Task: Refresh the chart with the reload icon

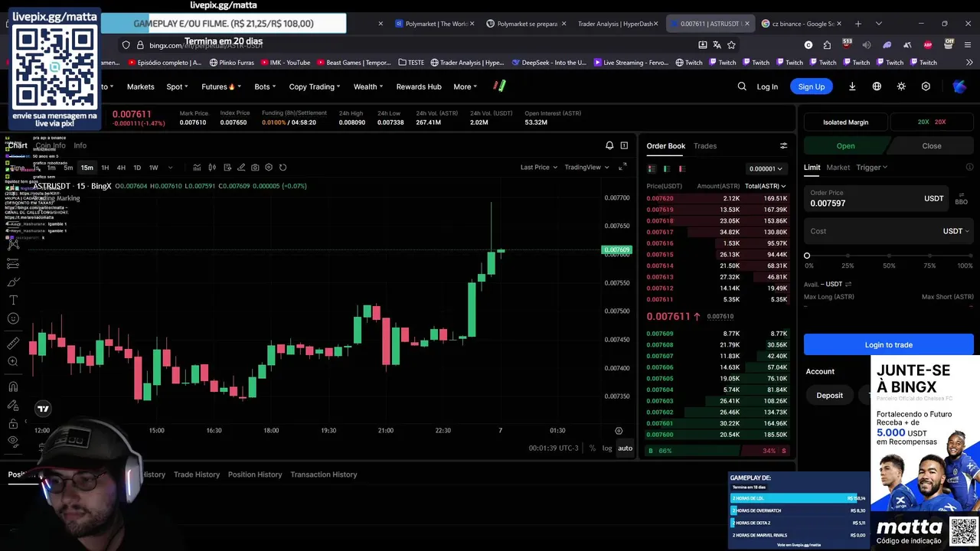Action: coord(283,168)
